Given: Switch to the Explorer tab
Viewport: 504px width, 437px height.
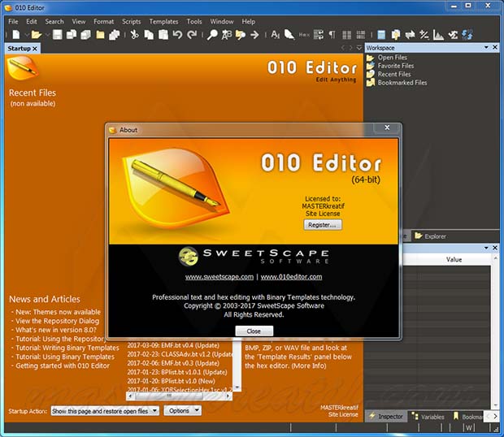Looking at the screenshot, I should tap(430, 236).
